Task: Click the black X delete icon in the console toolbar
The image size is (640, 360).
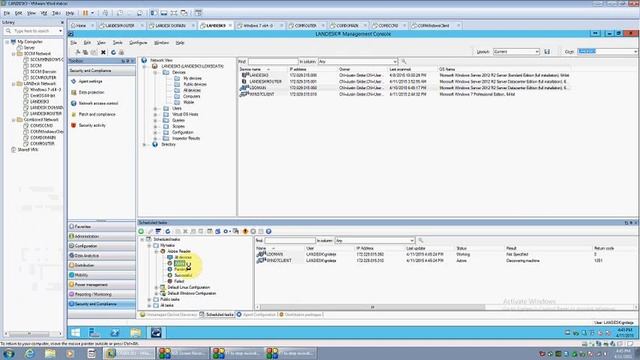Action: pyautogui.click(x=103, y=52)
